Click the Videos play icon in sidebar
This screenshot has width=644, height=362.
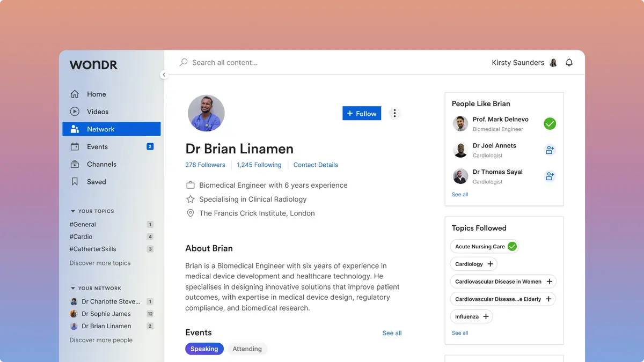[75, 112]
